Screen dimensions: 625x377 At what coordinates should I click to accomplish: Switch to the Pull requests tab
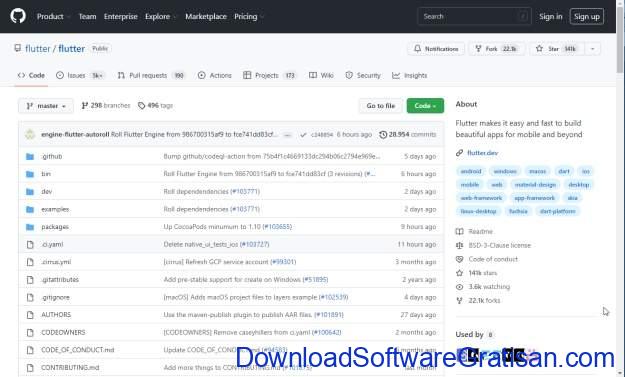click(x=152, y=75)
